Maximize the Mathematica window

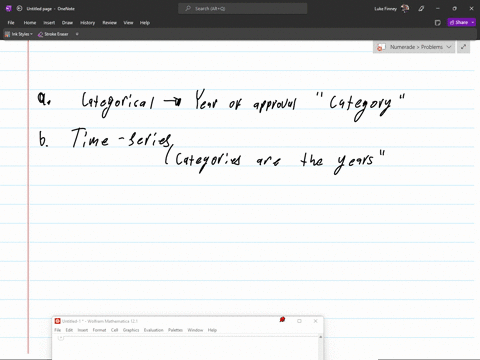tap(299, 321)
